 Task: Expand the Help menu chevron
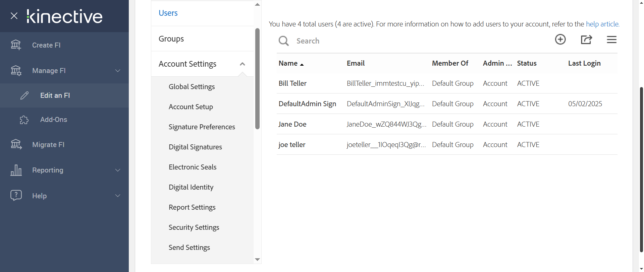pos(118,196)
